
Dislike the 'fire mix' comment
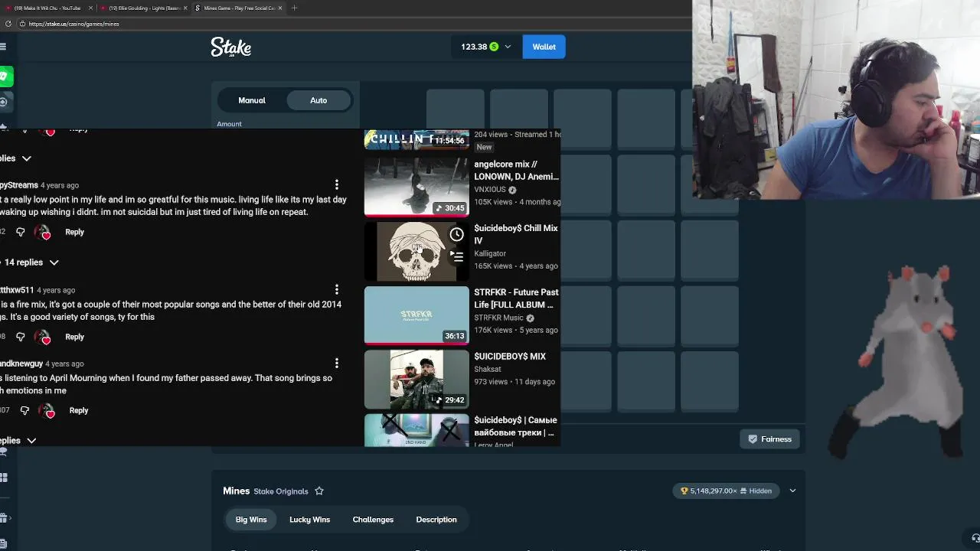point(21,337)
